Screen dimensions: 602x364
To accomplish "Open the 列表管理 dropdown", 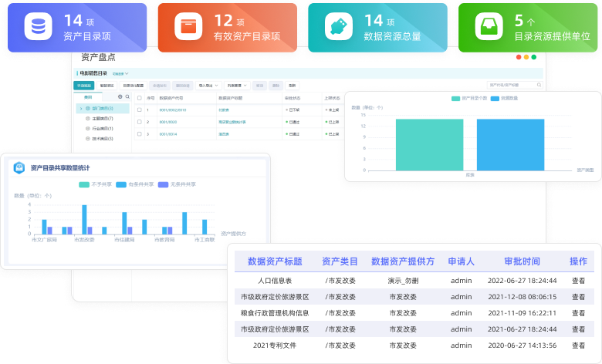I will click(236, 85).
